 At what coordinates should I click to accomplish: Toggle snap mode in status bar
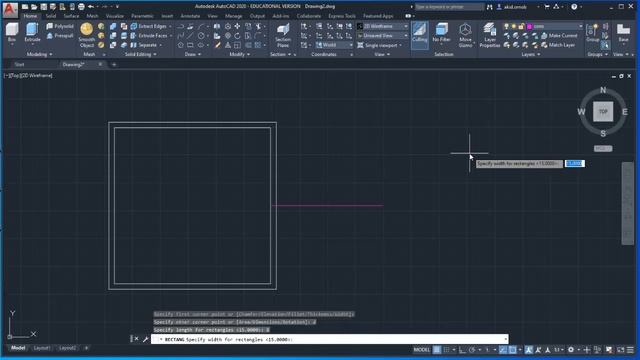click(447, 350)
